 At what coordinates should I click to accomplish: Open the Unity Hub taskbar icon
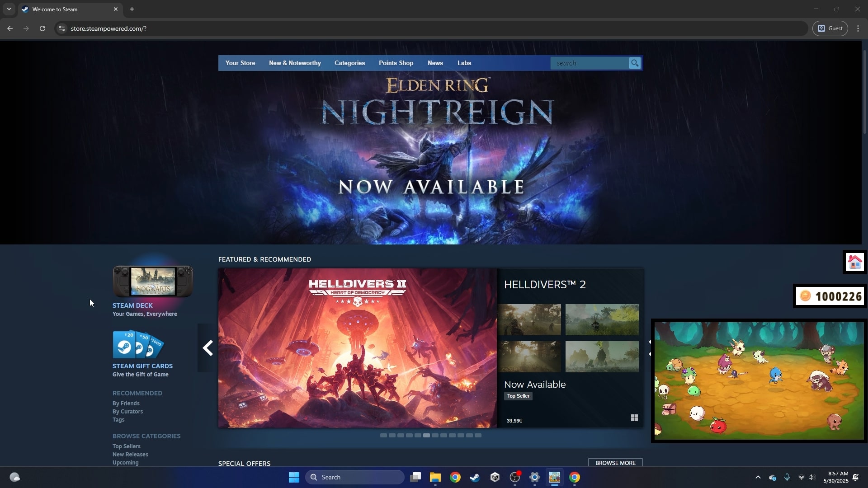(495, 477)
